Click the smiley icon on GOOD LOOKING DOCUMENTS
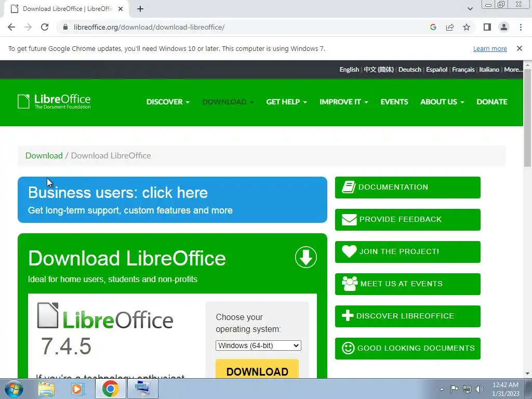Screen dimensions: 532x399 click(348, 348)
